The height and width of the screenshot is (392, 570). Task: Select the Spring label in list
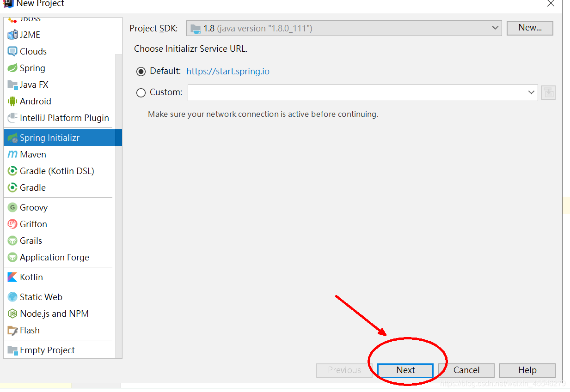point(32,68)
